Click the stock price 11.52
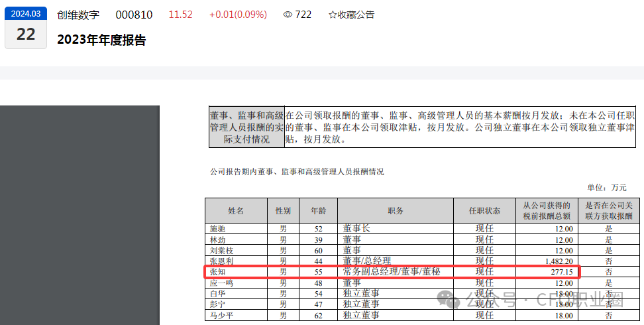This screenshot has width=644, height=325. pos(181,15)
